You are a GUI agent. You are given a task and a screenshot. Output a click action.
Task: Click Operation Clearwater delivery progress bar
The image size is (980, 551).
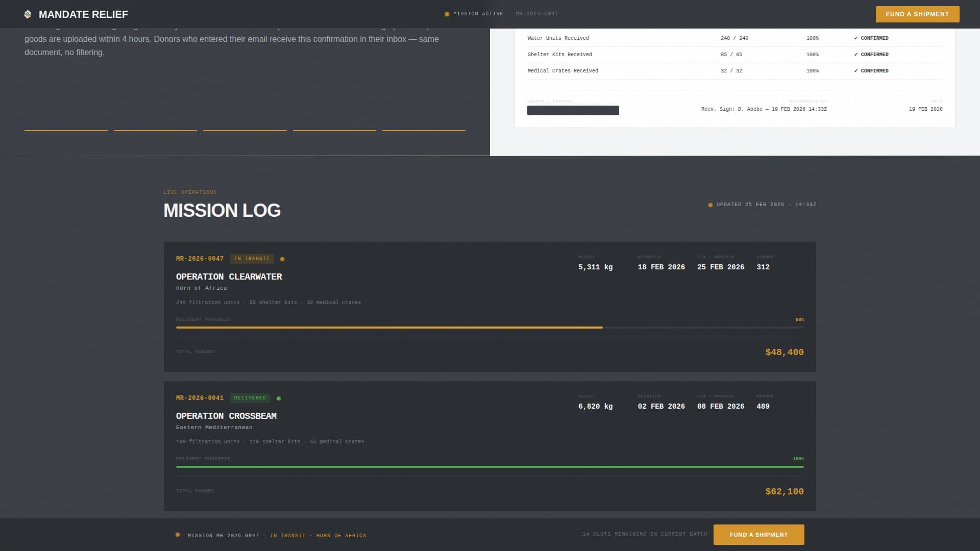click(489, 328)
